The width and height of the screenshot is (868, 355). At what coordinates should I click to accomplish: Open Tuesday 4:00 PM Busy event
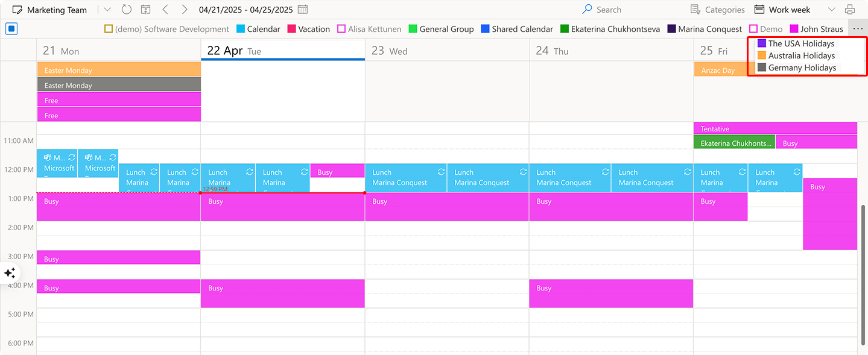(282, 294)
